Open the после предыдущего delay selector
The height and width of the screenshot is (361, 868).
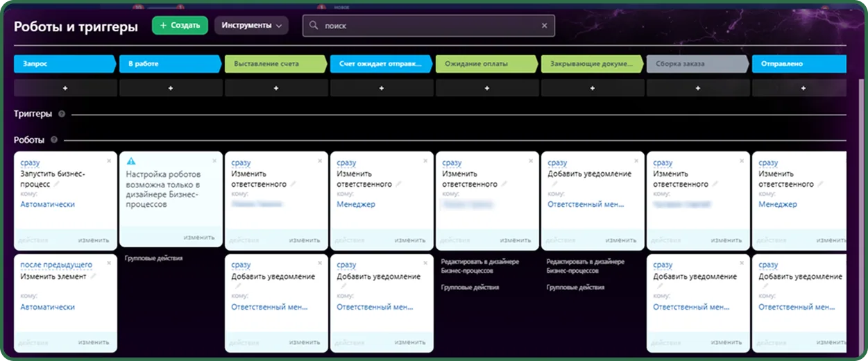[x=56, y=265]
